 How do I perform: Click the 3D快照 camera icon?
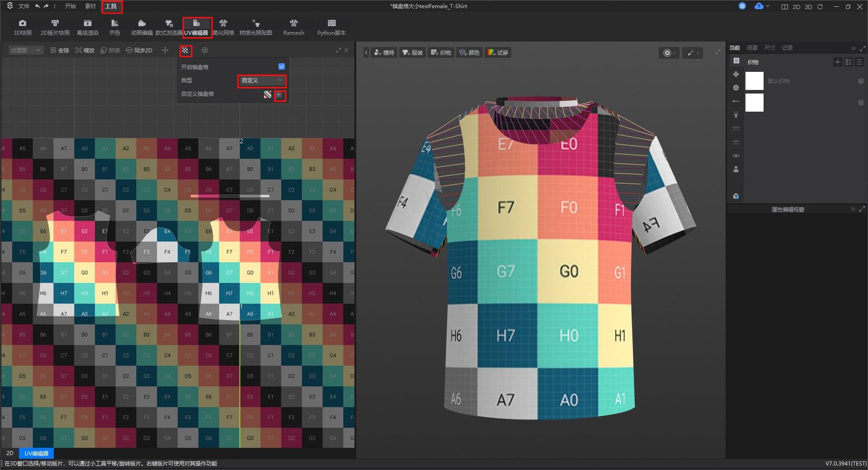click(23, 27)
